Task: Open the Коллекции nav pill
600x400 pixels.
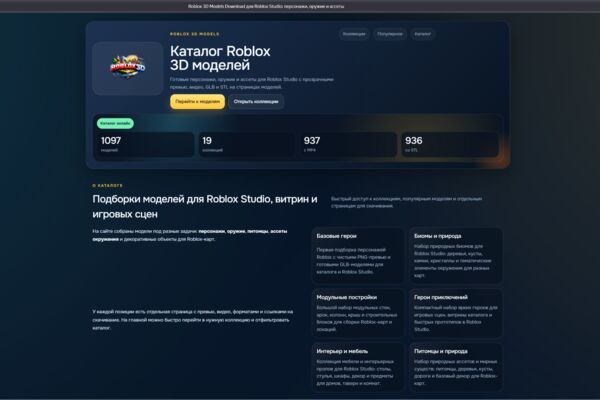Action: [x=354, y=34]
